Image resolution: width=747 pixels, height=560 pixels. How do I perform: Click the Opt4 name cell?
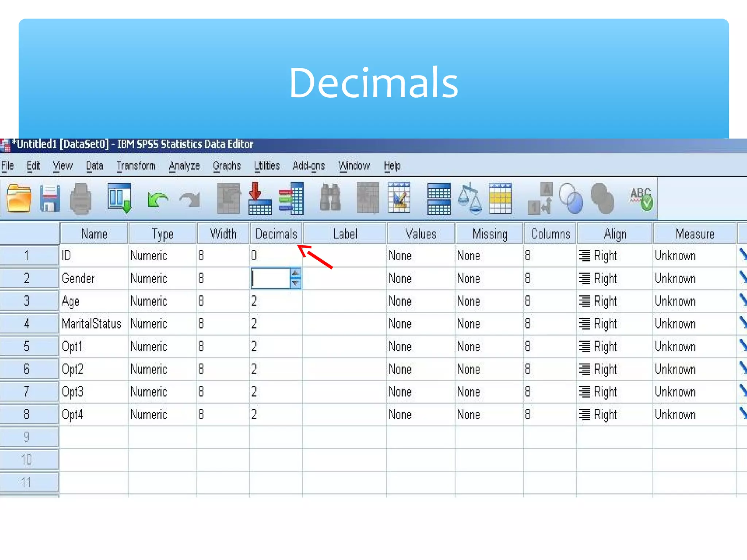pos(94,415)
